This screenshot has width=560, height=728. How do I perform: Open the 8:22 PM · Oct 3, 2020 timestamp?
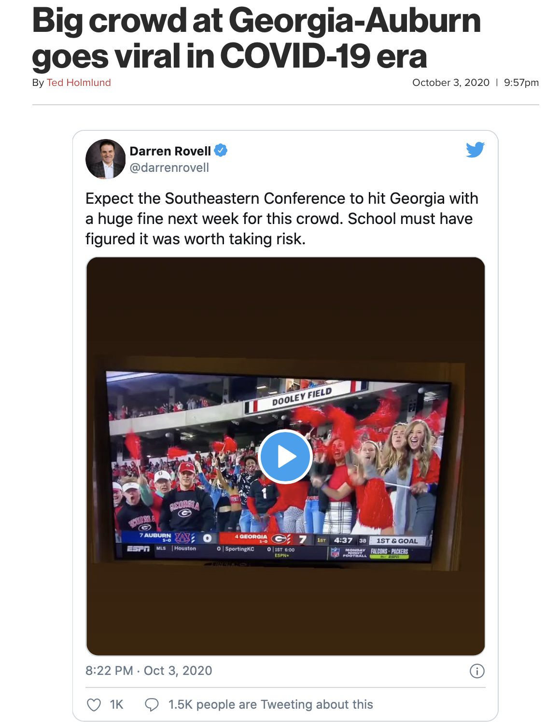(x=149, y=671)
